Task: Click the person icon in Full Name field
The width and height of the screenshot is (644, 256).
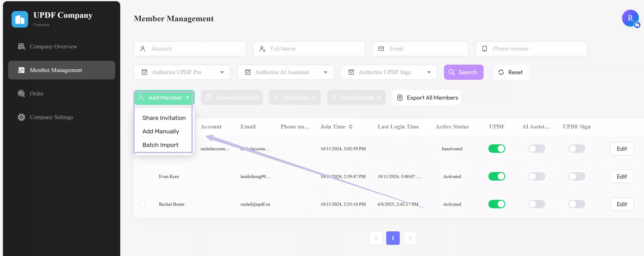Action: (262, 49)
